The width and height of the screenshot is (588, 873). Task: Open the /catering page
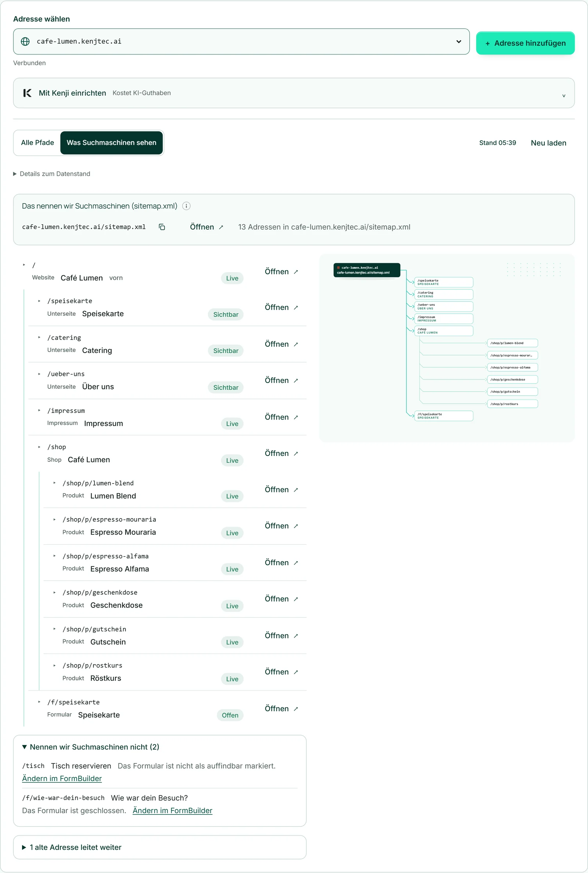[281, 344]
